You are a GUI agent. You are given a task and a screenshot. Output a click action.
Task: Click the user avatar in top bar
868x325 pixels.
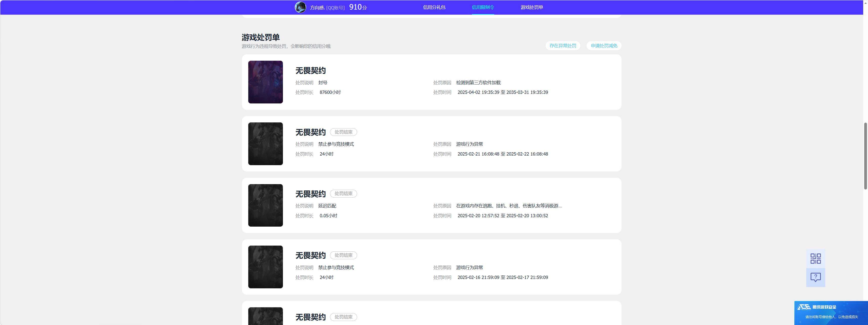pos(300,7)
